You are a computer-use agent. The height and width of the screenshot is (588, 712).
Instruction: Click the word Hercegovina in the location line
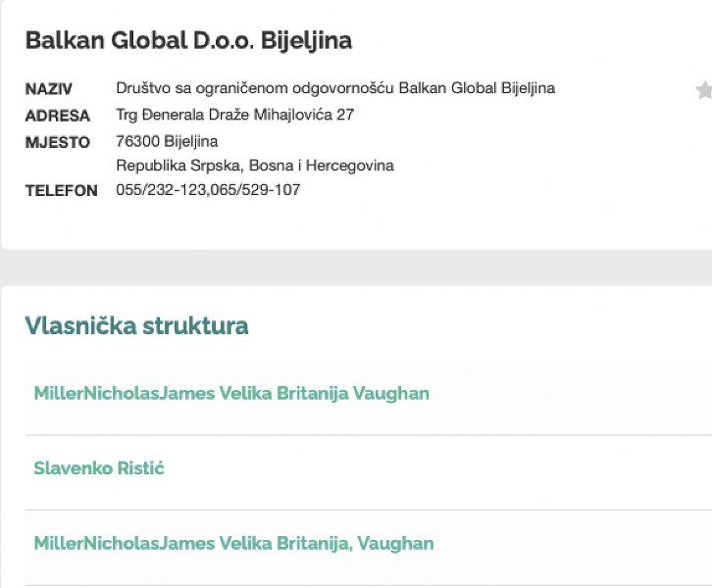(350, 166)
